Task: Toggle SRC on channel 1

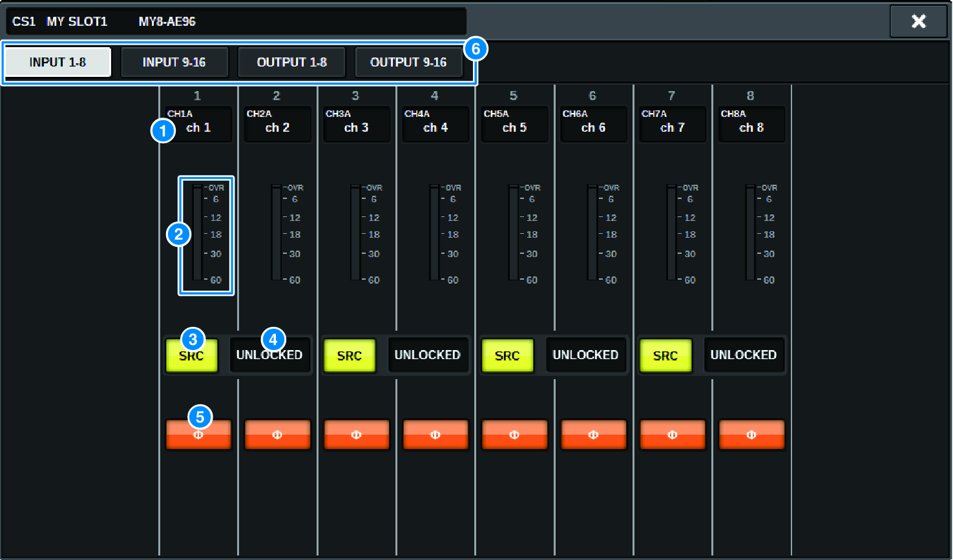Action: coord(191,355)
